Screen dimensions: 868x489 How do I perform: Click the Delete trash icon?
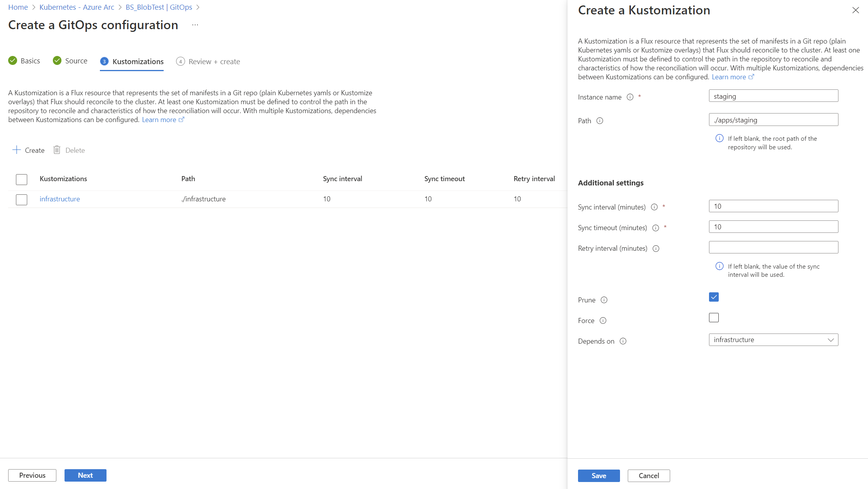click(x=57, y=150)
